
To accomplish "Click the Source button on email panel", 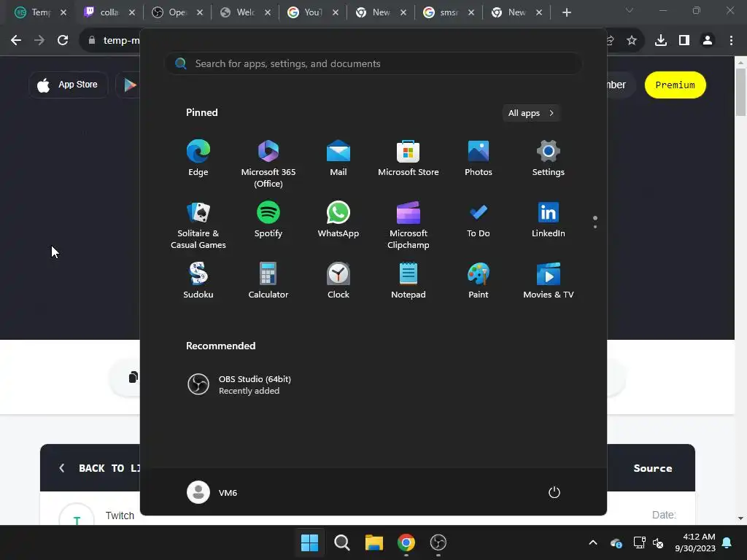I will [x=653, y=468].
